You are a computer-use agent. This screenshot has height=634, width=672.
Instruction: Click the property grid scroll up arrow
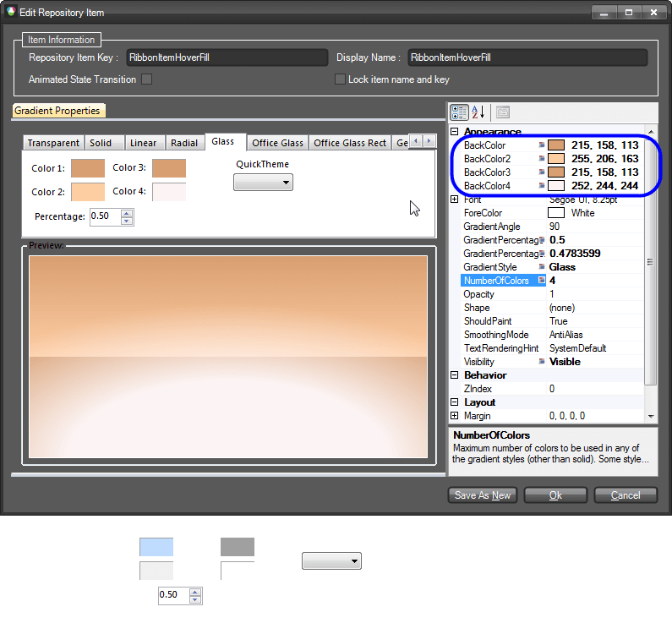coord(651,132)
